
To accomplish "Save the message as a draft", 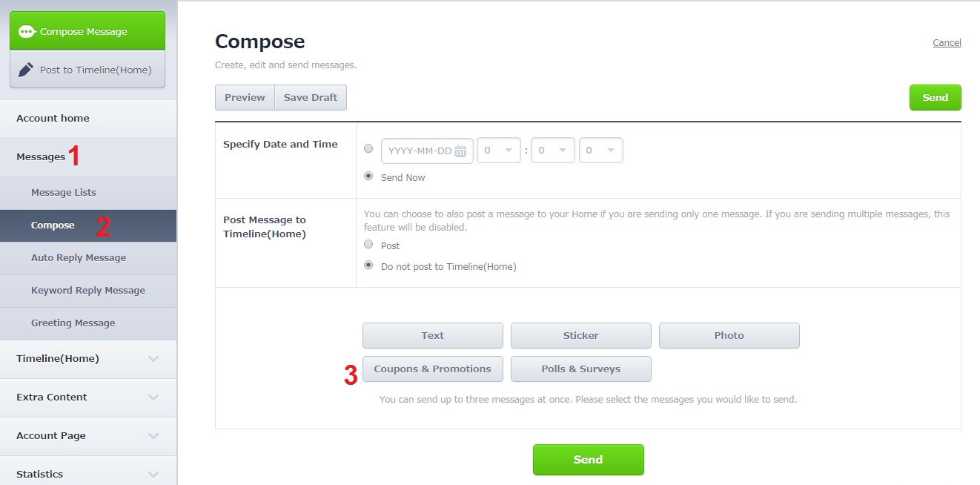I will 310,97.
